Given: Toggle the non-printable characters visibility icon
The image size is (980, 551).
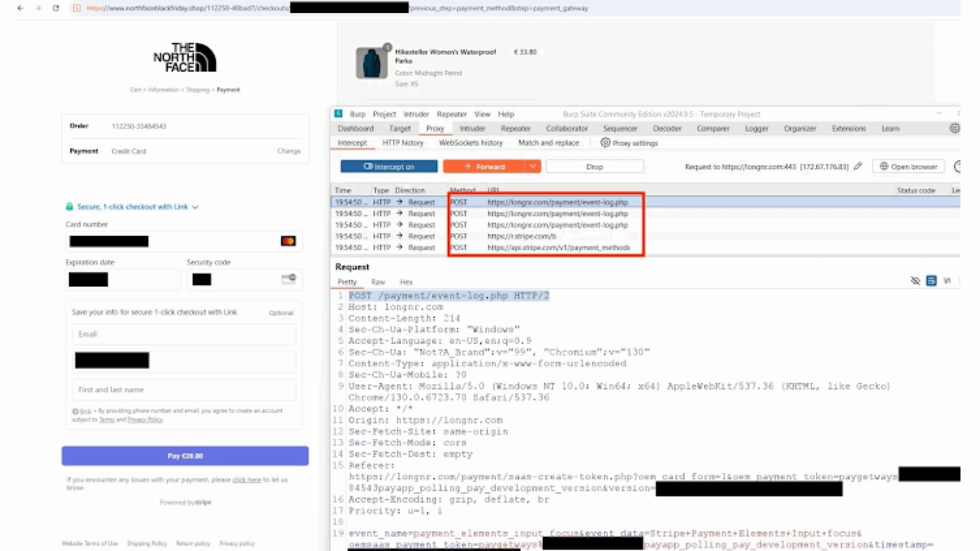Looking at the screenshot, I should [x=915, y=281].
